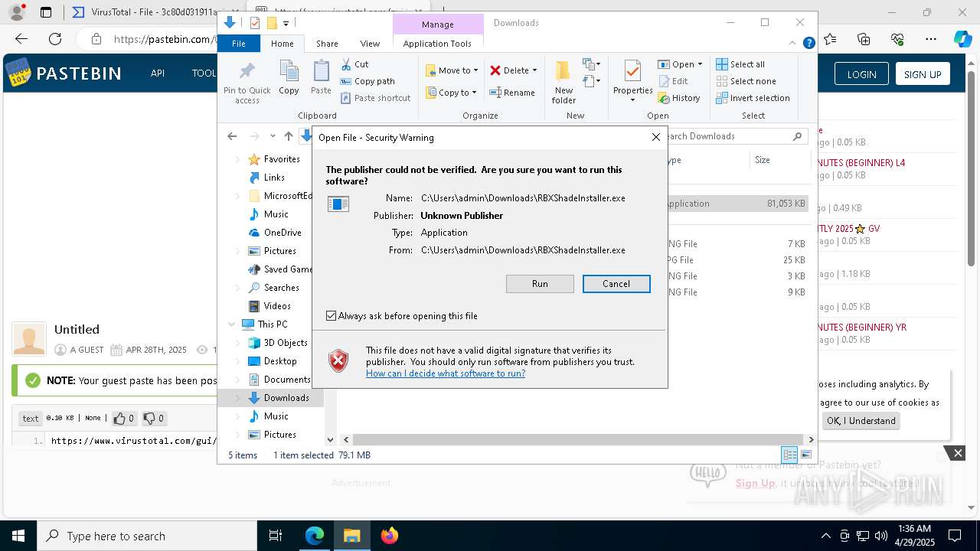Click Explorer help question mark icon
Image resolution: width=980 pixels, height=551 pixels.
click(808, 44)
